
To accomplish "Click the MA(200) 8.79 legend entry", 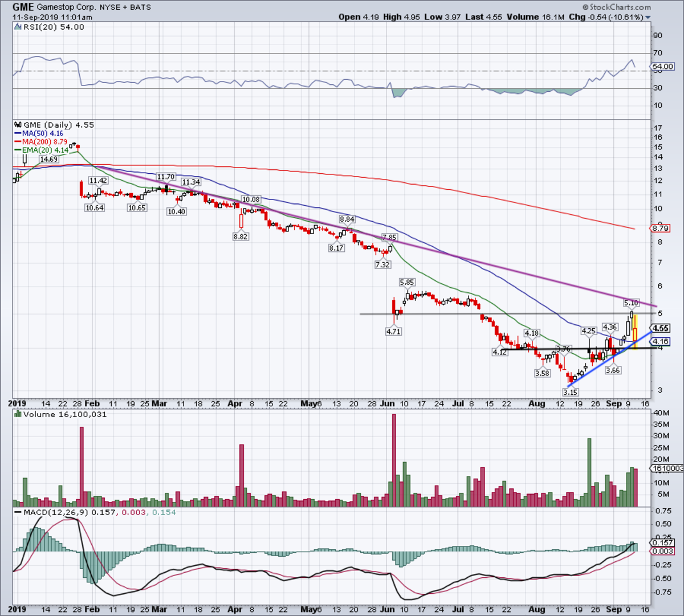I will (45, 141).
